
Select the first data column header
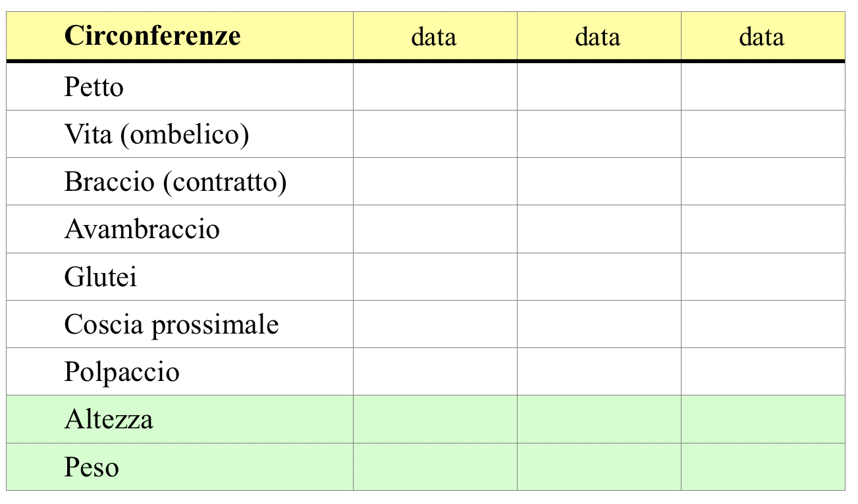coord(434,36)
